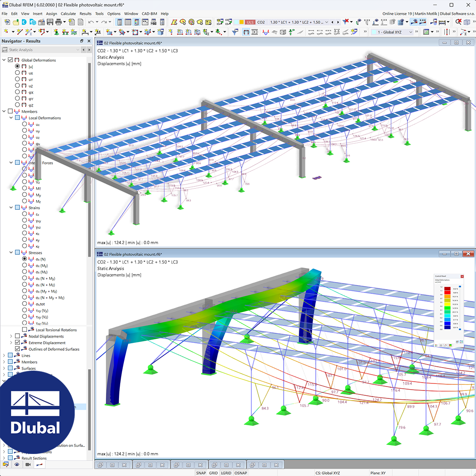Image resolution: width=476 pixels, height=476 pixels.
Task: Open the Calculate menu
Action: (x=68, y=13)
